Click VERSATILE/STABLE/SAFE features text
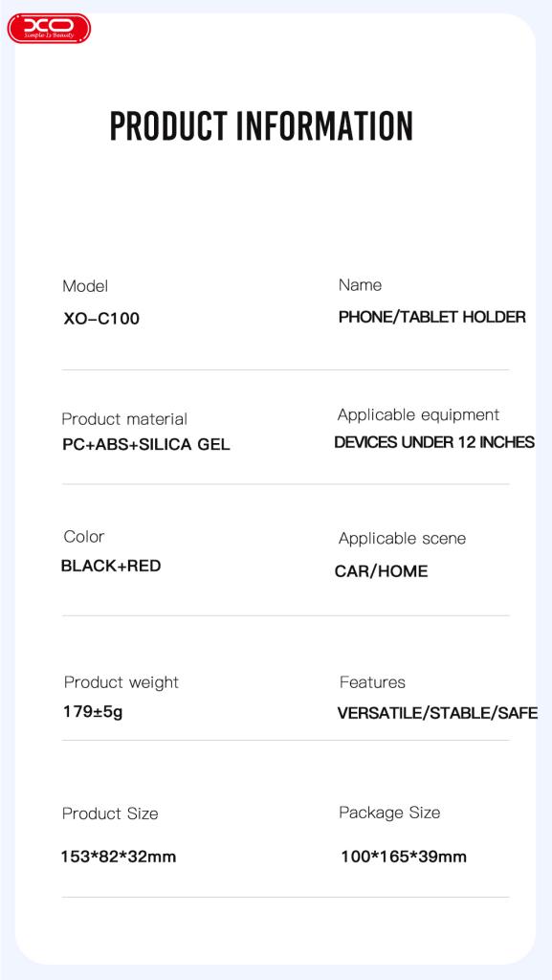 438,713
